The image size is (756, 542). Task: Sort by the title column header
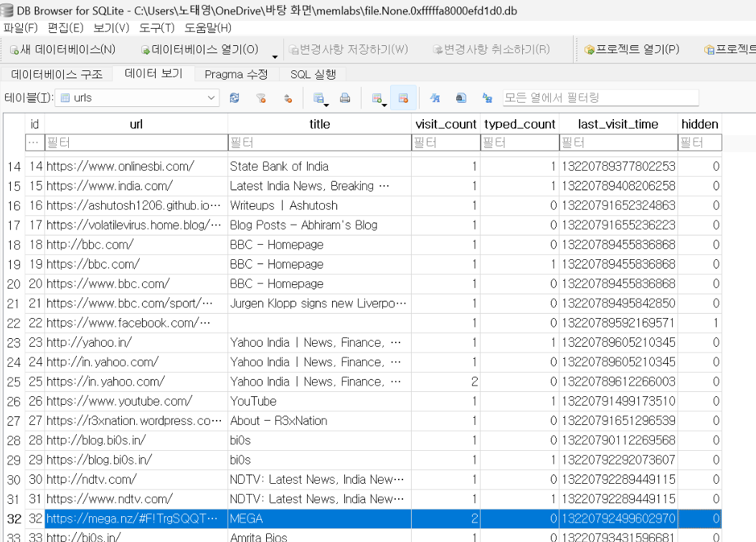(320, 124)
